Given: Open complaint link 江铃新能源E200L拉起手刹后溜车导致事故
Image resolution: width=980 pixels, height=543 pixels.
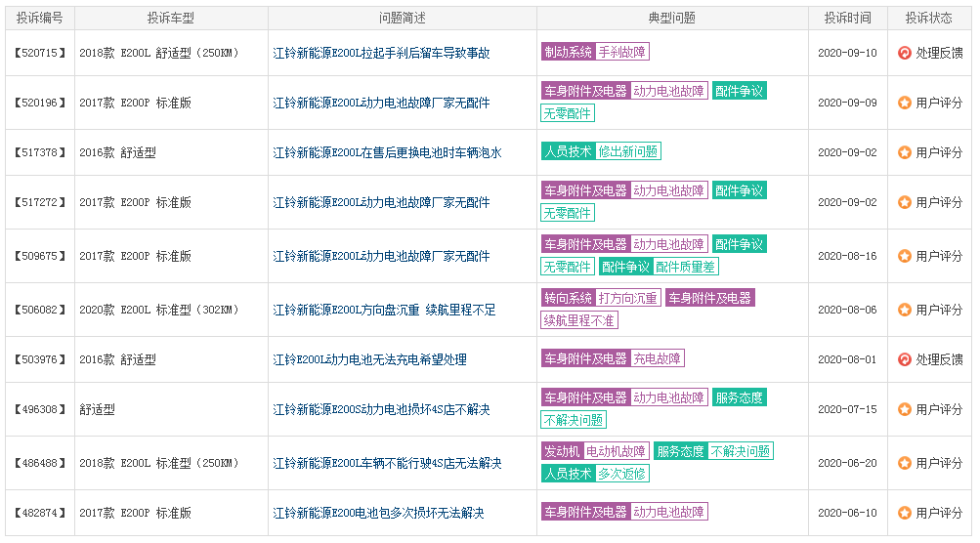Looking at the screenshot, I should (x=381, y=53).
